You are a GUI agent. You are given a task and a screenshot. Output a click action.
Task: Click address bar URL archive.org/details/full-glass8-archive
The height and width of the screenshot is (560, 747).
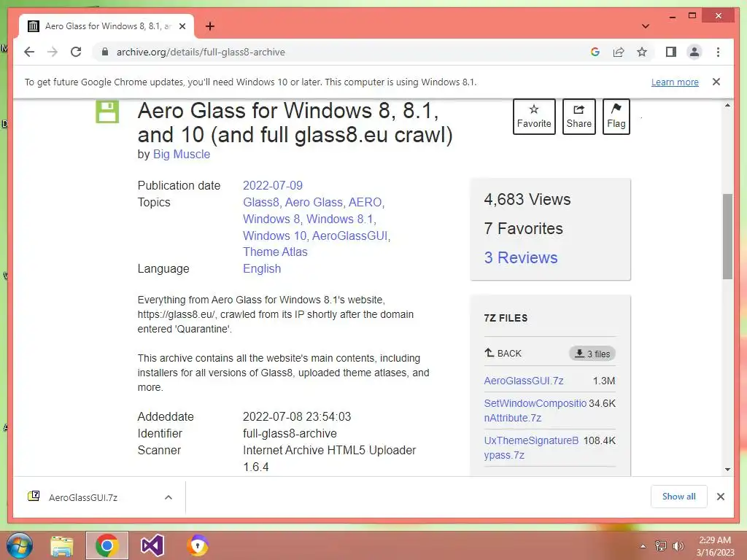[201, 52]
